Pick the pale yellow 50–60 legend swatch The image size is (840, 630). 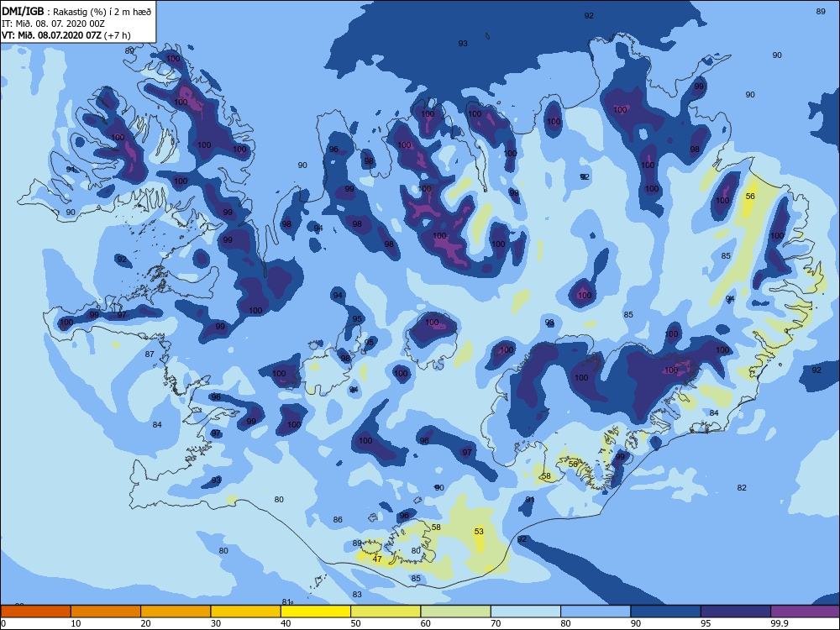[x=386, y=612]
